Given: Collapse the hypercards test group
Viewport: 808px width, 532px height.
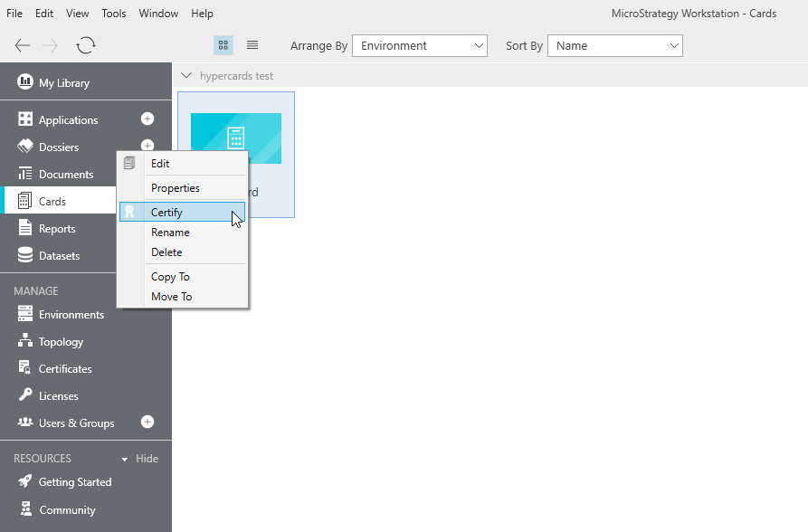Looking at the screenshot, I should tap(186, 76).
